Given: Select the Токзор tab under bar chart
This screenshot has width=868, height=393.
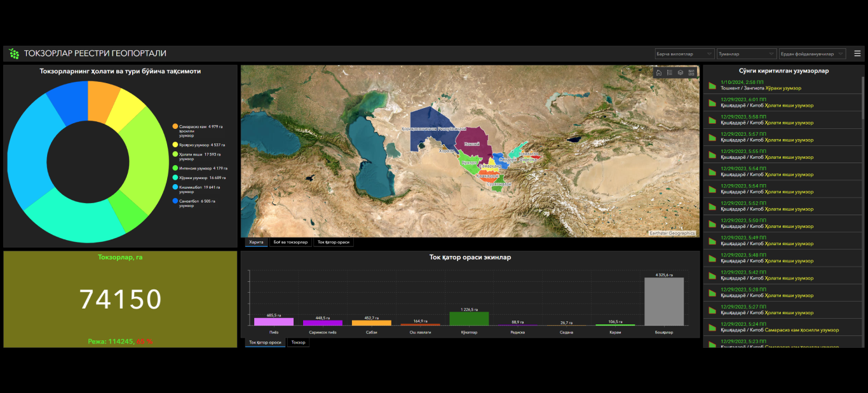Looking at the screenshot, I should click(298, 343).
